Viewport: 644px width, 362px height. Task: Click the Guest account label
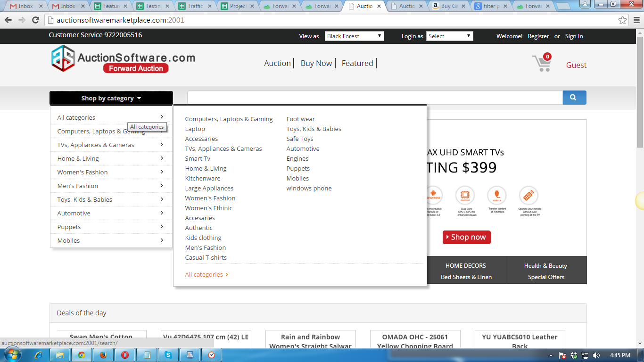coord(576,65)
